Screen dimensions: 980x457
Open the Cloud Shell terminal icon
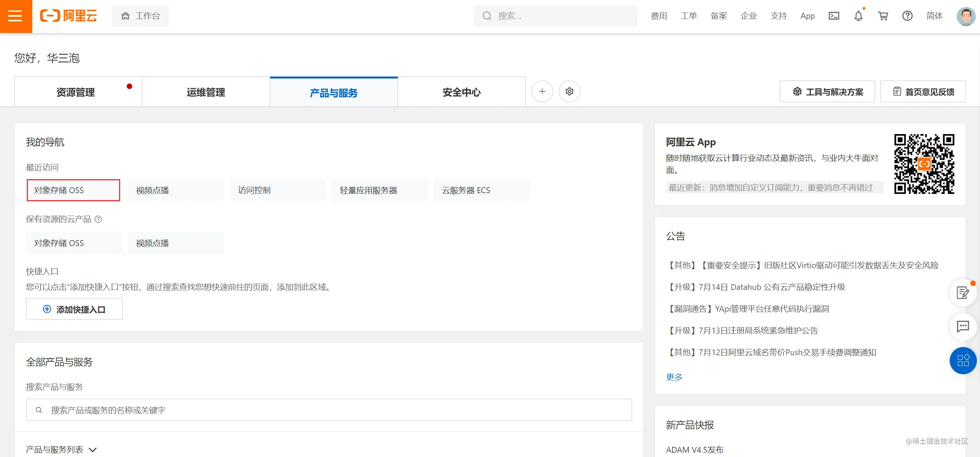[834, 16]
